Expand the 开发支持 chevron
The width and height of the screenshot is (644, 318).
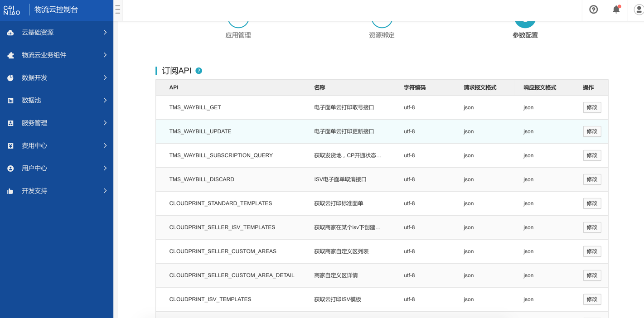(x=105, y=191)
